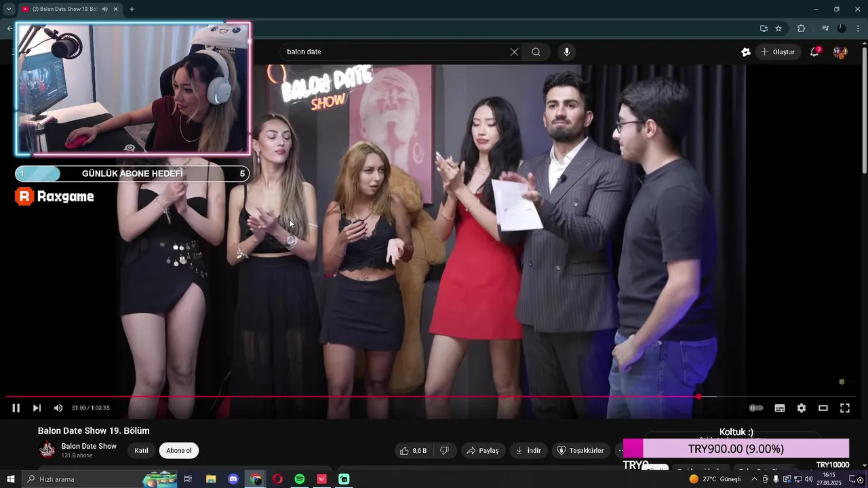Dislike the video thumbs-down

click(445, 451)
